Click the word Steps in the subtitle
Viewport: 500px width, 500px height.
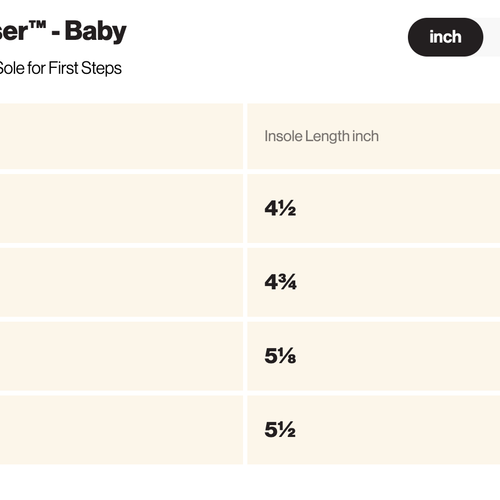click(x=101, y=68)
